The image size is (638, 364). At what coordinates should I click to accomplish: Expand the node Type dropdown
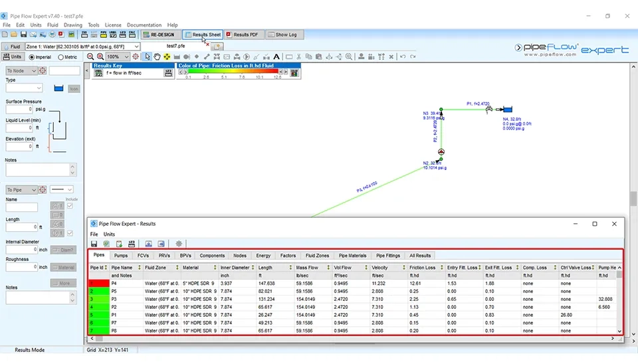point(39,88)
